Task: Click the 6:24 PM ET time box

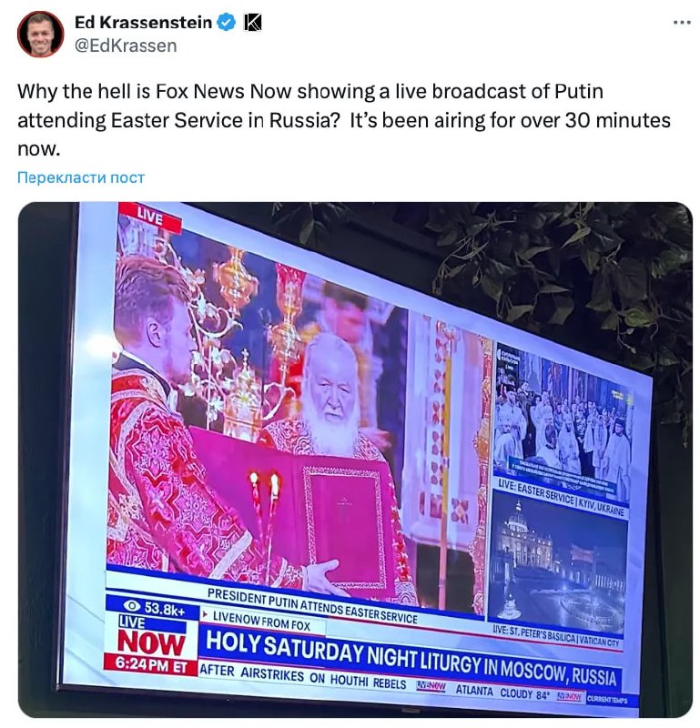Action: (x=151, y=664)
